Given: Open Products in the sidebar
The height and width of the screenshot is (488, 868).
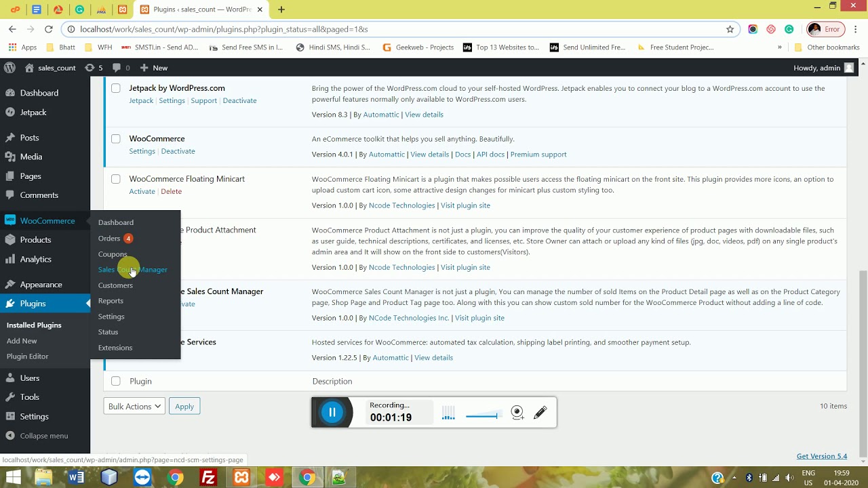Looking at the screenshot, I should pyautogui.click(x=35, y=240).
